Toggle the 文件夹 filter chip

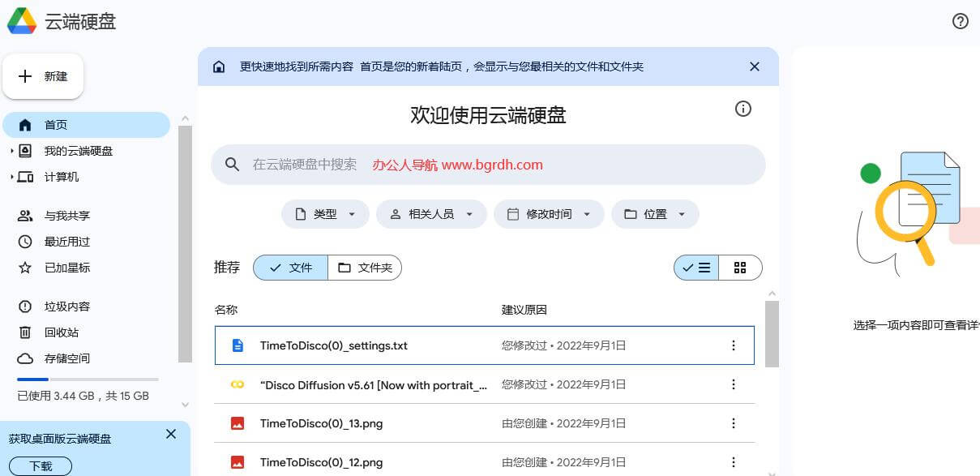click(x=365, y=267)
